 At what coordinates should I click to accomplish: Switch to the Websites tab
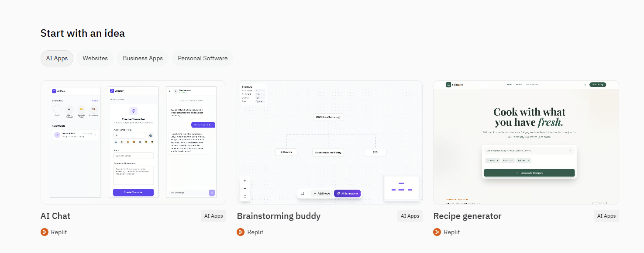click(95, 58)
